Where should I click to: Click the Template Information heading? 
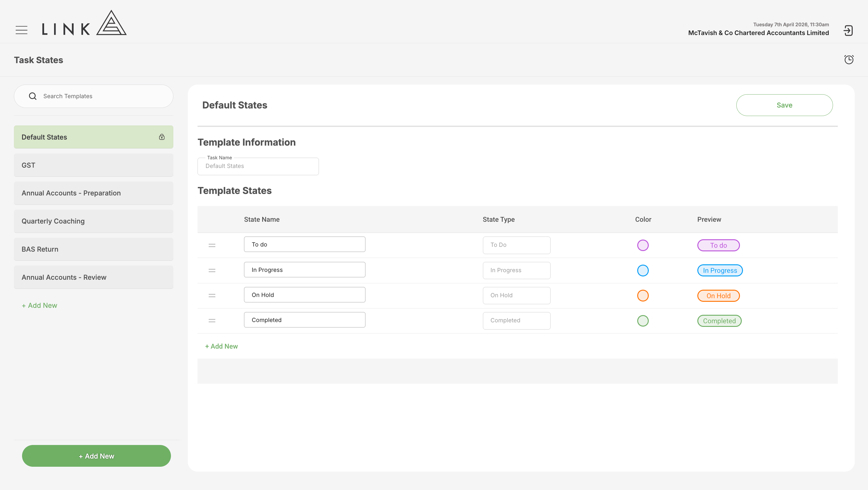click(x=247, y=142)
